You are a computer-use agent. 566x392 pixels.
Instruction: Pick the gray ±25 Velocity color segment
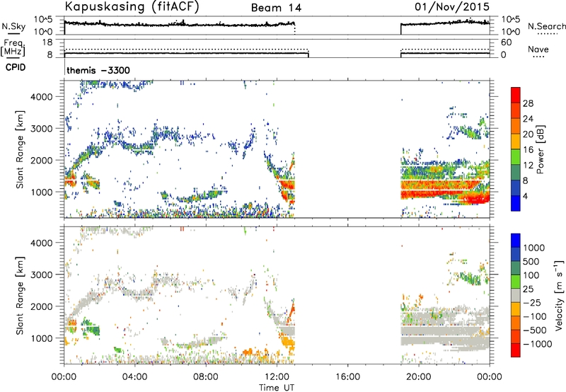pos(516,295)
